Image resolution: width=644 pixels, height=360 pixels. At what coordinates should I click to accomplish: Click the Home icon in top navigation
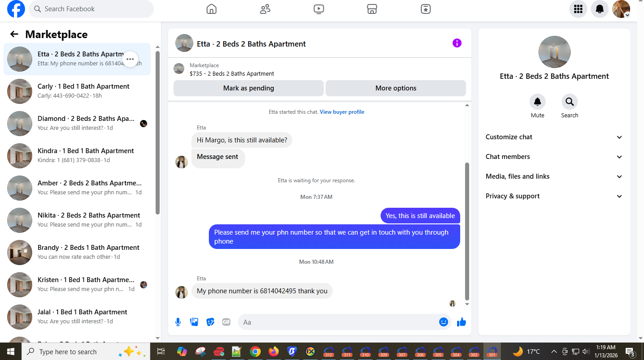click(x=212, y=9)
